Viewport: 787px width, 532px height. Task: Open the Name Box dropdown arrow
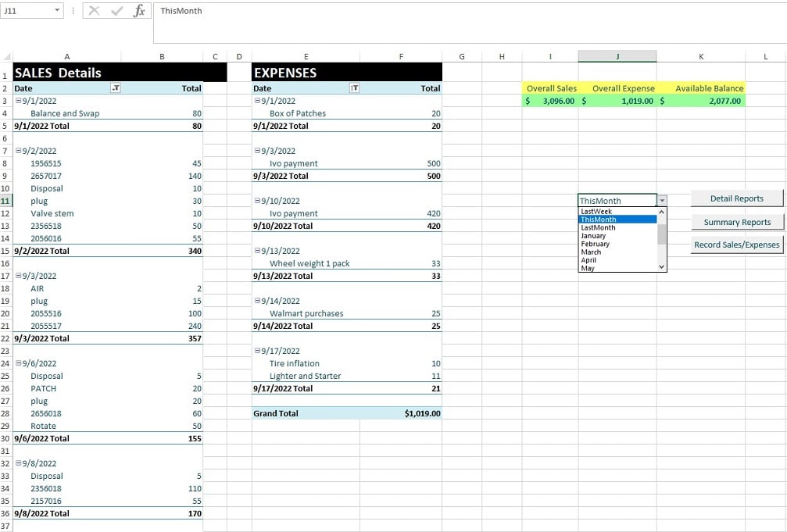tap(57, 10)
